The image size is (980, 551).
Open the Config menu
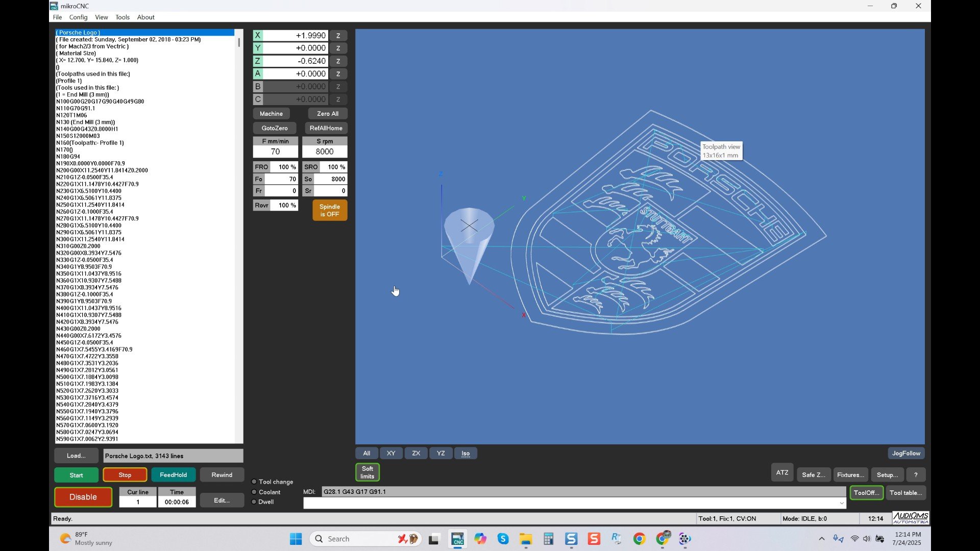(x=78, y=17)
